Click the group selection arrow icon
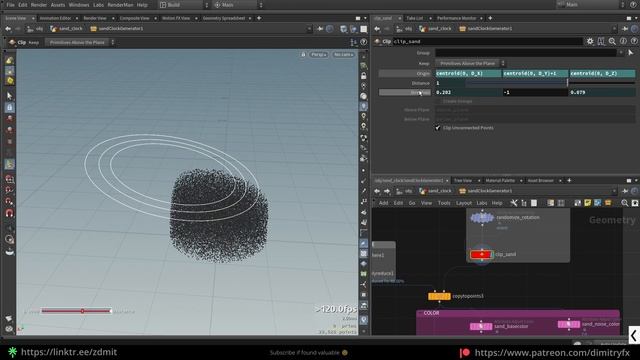Screen dimensions: 640x360 [x=631, y=53]
